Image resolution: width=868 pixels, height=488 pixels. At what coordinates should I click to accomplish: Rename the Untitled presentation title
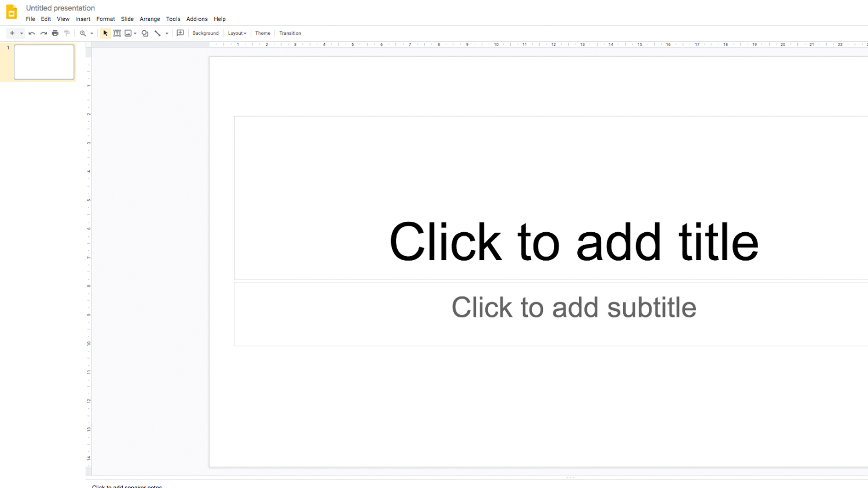pos(60,8)
